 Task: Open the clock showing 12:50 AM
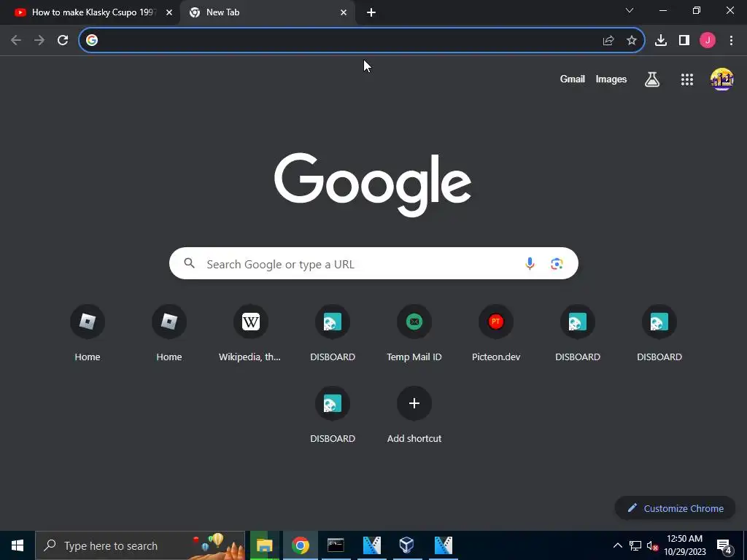click(684, 545)
